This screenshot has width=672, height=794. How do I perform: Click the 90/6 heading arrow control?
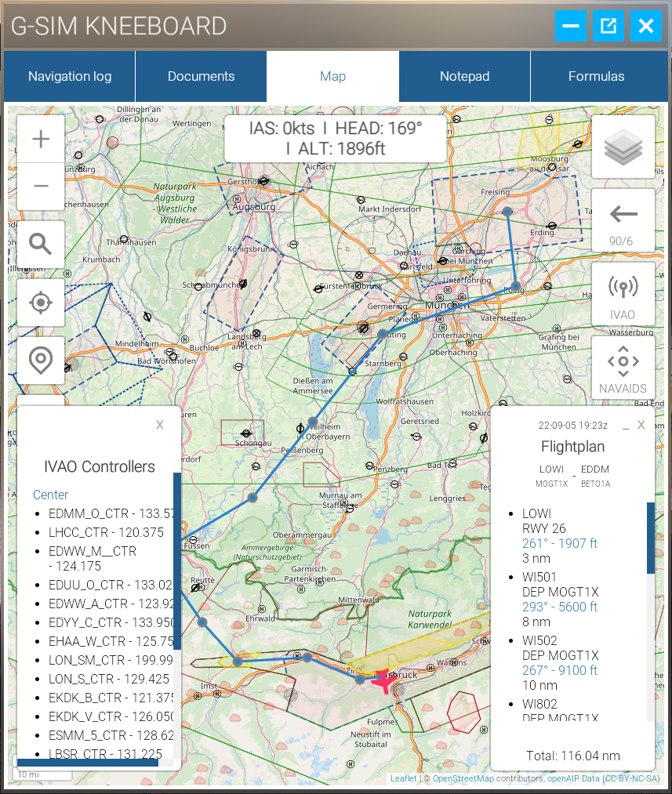tap(623, 219)
